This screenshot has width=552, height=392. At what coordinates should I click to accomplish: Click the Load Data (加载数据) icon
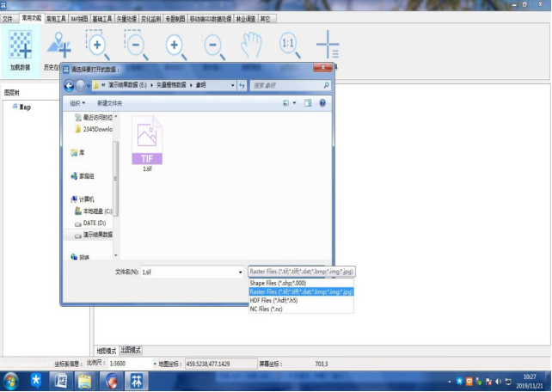coord(20,47)
